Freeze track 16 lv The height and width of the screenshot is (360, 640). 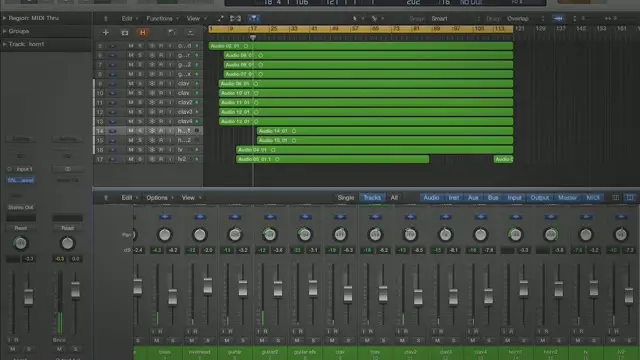coord(151,150)
